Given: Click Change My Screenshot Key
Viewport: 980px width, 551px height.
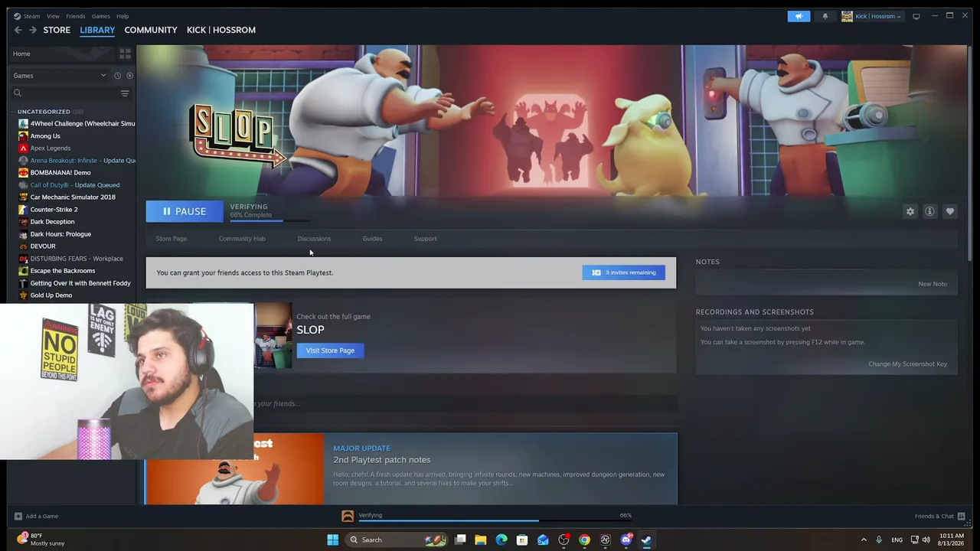Looking at the screenshot, I should pyautogui.click(x=907, y=364).
